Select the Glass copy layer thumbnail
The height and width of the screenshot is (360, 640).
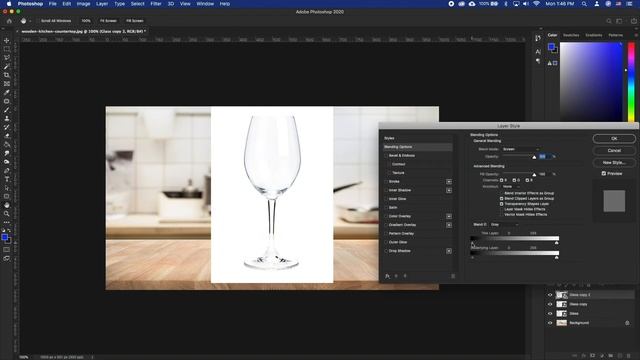(x=562, y=304)
